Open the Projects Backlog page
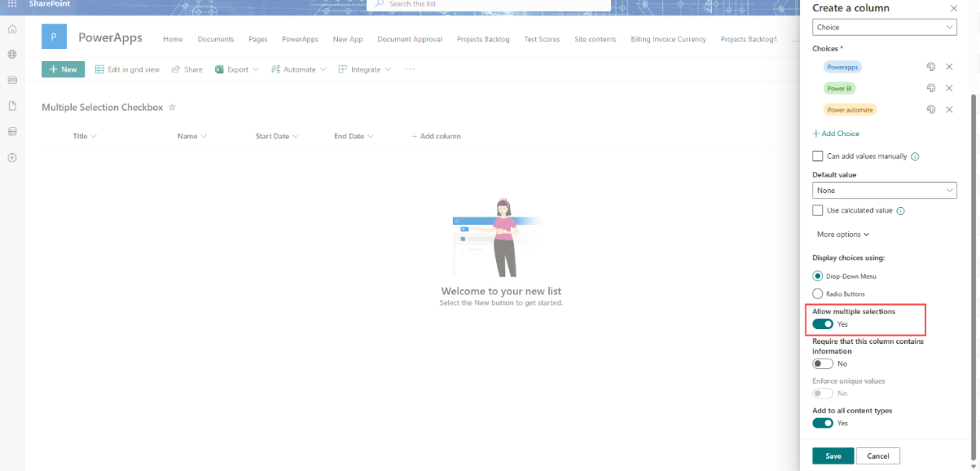The image size is (980, 471). 483,38
